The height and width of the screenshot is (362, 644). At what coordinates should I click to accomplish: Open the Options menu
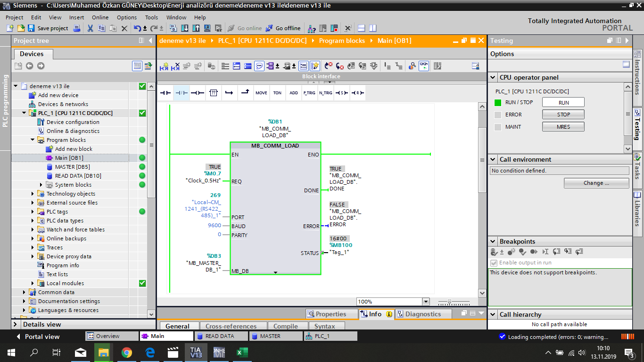pyautogui.click(x=127, y=17)
